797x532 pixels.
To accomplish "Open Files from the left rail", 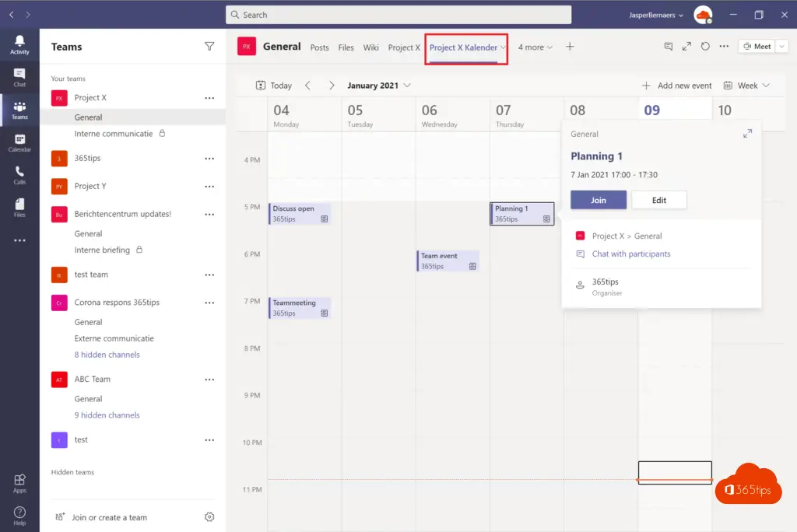I will (19, 208).
